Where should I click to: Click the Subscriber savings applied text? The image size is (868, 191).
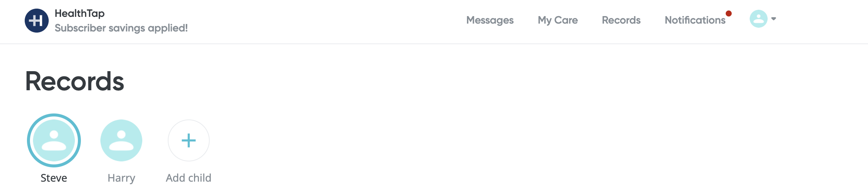(x=121, y=28)
